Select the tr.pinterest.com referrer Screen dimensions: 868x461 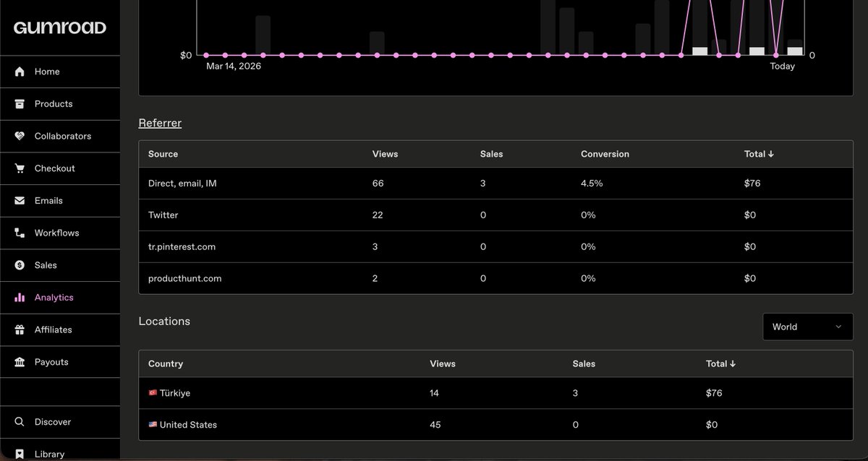pyautogui.click(x=495, y=247)
